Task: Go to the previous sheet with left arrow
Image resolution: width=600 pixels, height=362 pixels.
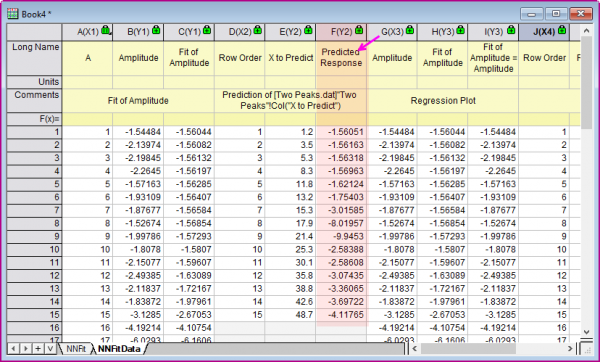Action: [x=13, y=349]
